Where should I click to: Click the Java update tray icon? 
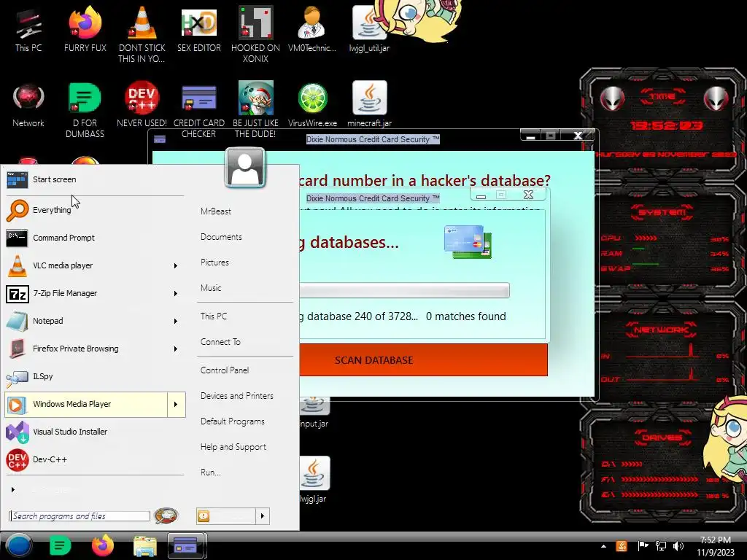[x=622, y=546]
